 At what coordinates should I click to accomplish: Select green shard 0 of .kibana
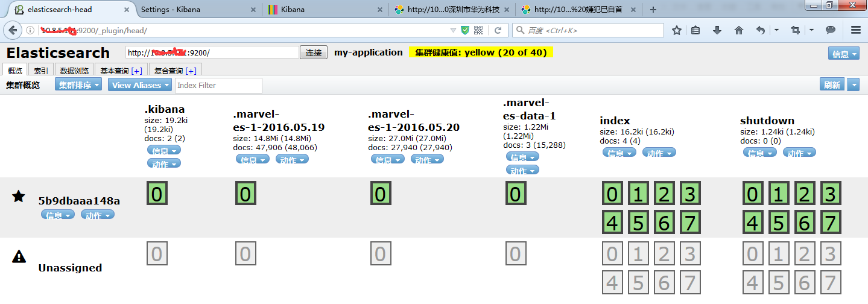point(157,194)
